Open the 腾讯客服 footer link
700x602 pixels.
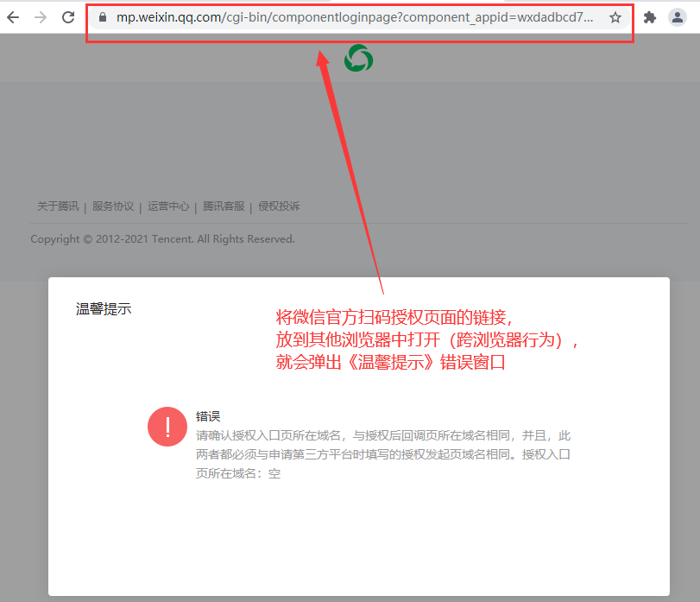[224, 206]
